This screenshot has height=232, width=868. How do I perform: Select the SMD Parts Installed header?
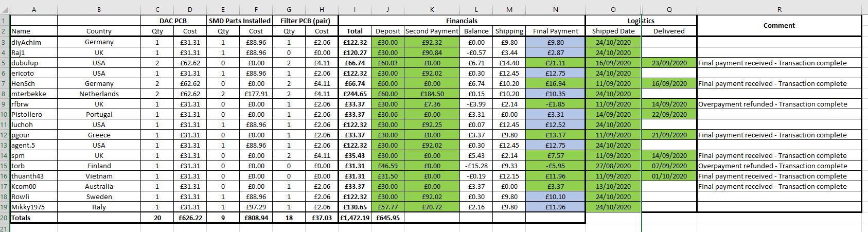tap(239, 21)
